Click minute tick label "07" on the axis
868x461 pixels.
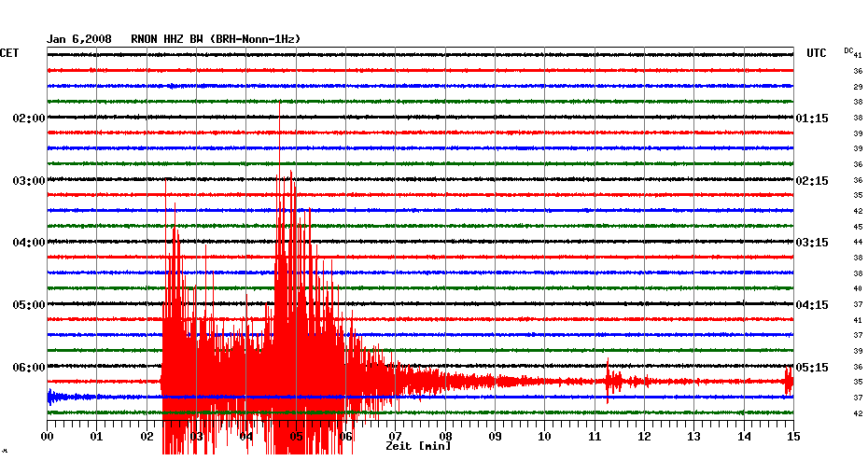(395, 437)
